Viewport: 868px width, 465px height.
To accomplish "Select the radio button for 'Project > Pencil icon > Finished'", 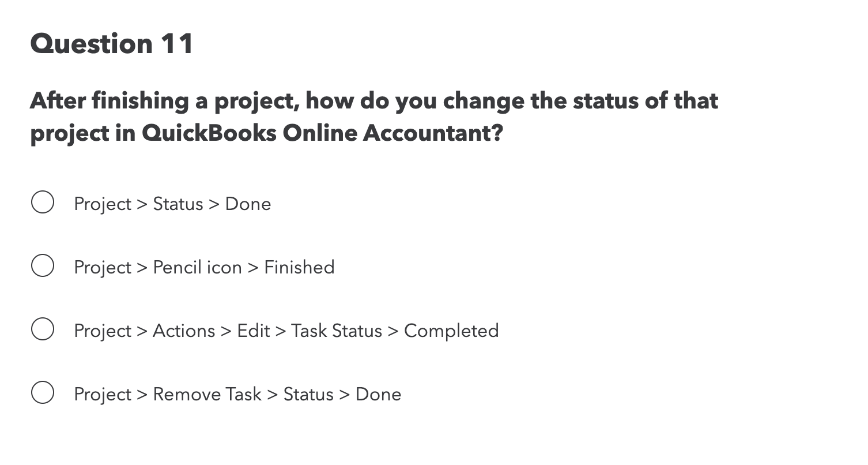I will (x=43, y=266).
